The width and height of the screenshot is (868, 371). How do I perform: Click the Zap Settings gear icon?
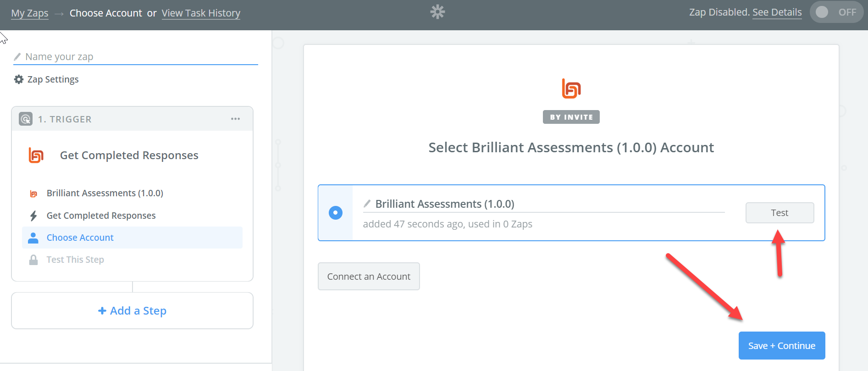19,79
